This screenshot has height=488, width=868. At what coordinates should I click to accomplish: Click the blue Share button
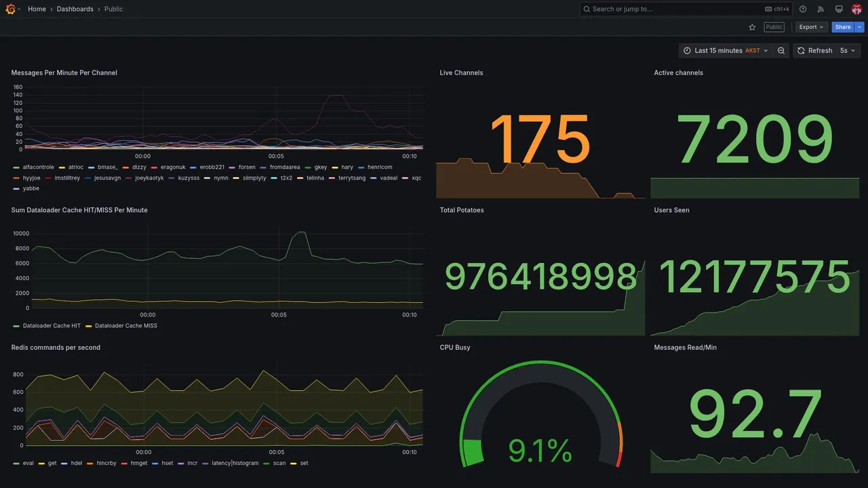coord(843,27)
